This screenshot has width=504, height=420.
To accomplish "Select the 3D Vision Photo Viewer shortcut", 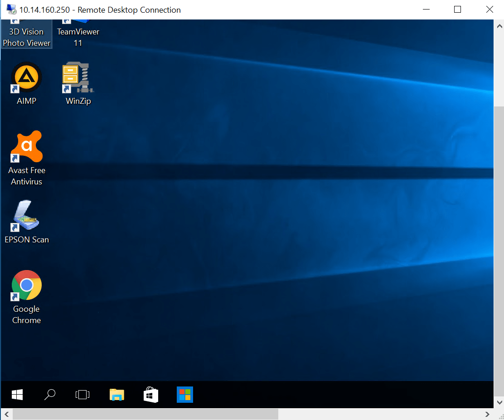I will (x=26, y=34).
